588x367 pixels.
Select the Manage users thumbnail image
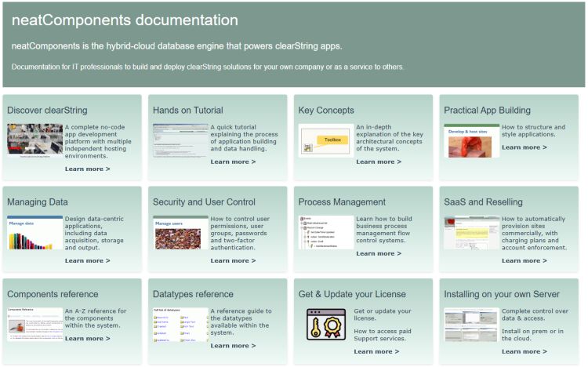[x=180, y=233]
